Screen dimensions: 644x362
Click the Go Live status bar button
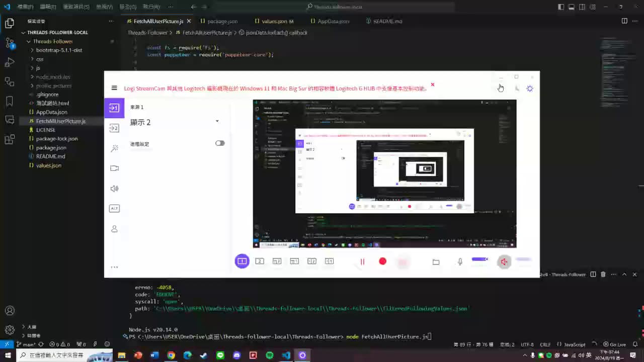coord(614,344)
